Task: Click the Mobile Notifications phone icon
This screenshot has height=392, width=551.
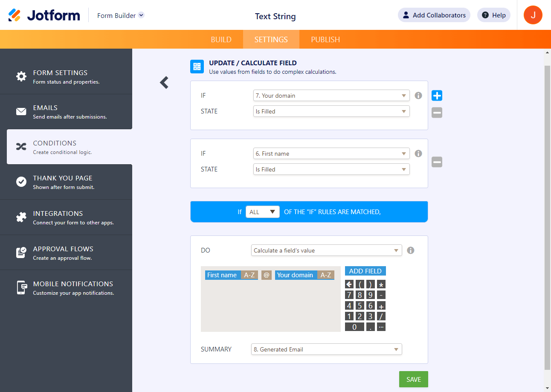Action: pos(21,287)
